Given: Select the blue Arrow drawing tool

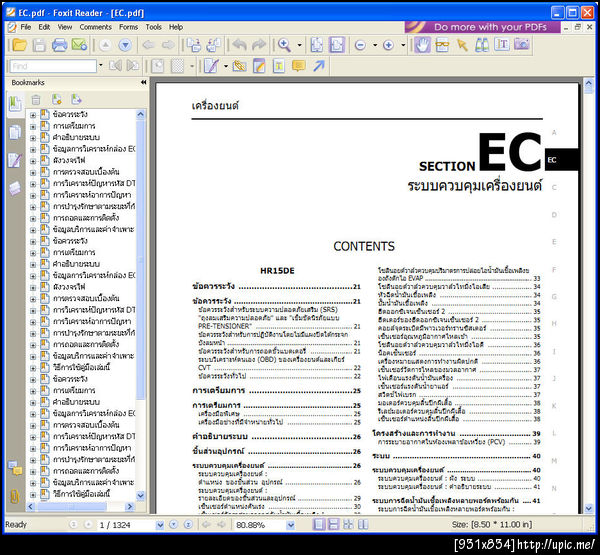Looking at the screenshot, I should click(x=319, y=66).
